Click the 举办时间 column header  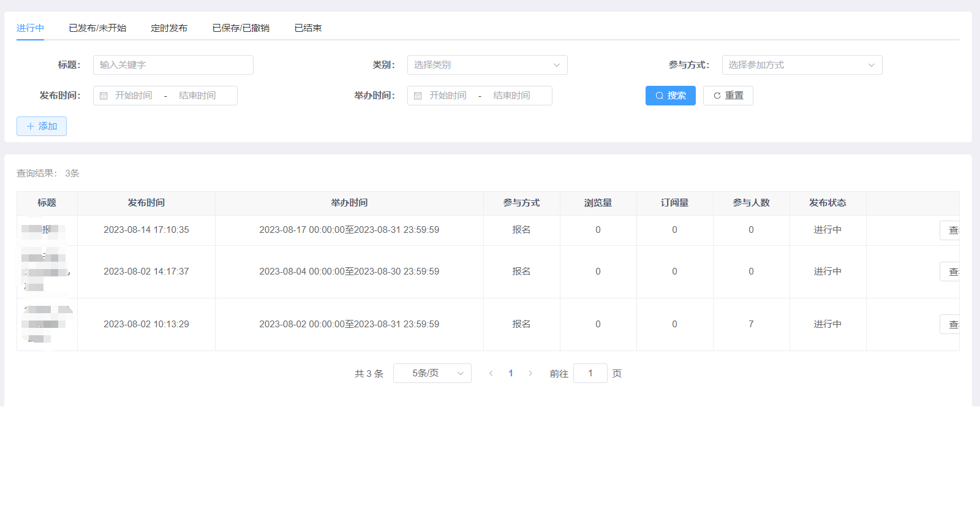pos(349,203)
